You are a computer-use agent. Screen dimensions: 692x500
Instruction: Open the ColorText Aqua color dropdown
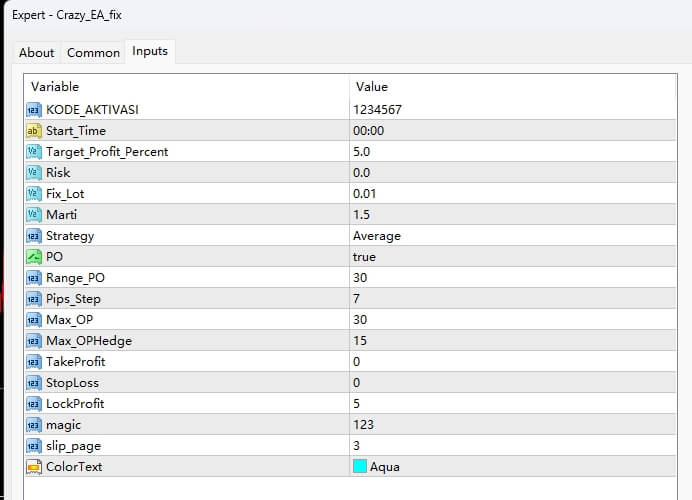(x=385, y=466)
